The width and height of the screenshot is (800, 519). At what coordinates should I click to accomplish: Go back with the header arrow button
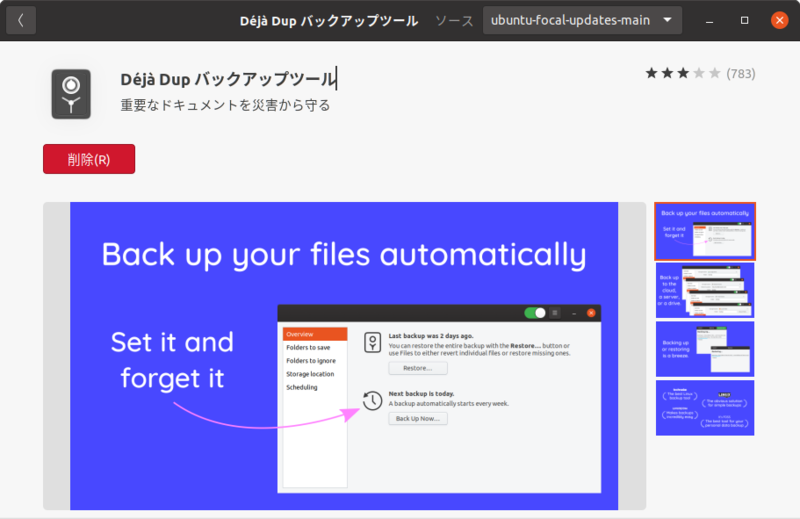[x=21, y=20]
